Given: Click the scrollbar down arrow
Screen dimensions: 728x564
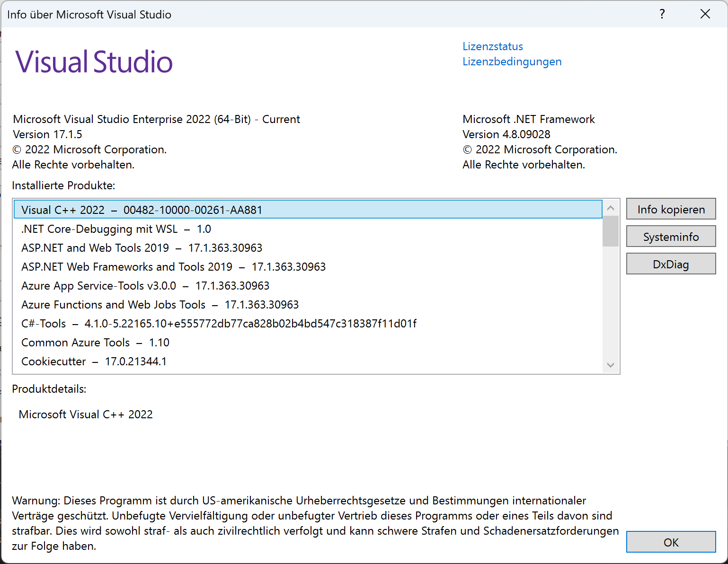Looking at the screenshot, I should [611, 365].
